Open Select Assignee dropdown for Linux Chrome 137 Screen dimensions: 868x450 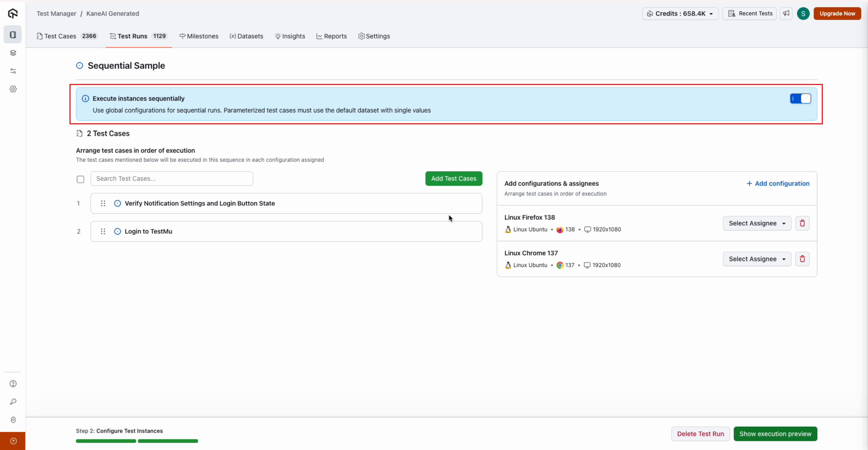[x=757, y=259]
